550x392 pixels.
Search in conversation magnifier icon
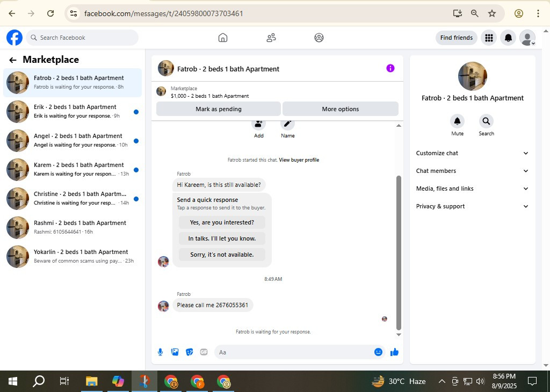486,121
